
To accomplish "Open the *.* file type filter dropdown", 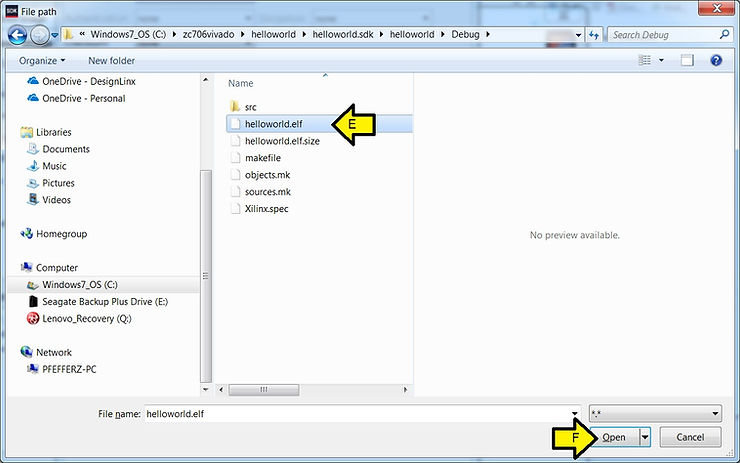I will 655,414.
